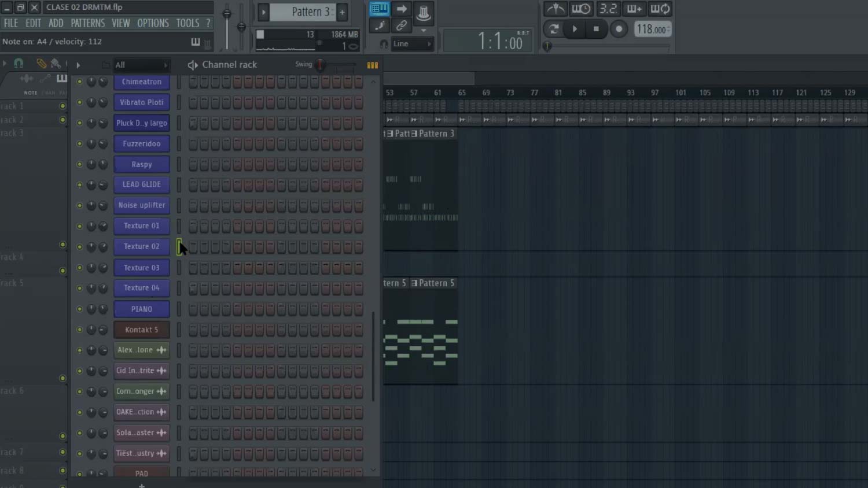The height and width of the screenshot is (488, 868).
Task: Add a new pattern with the plus button
Action: coord(342,12)
